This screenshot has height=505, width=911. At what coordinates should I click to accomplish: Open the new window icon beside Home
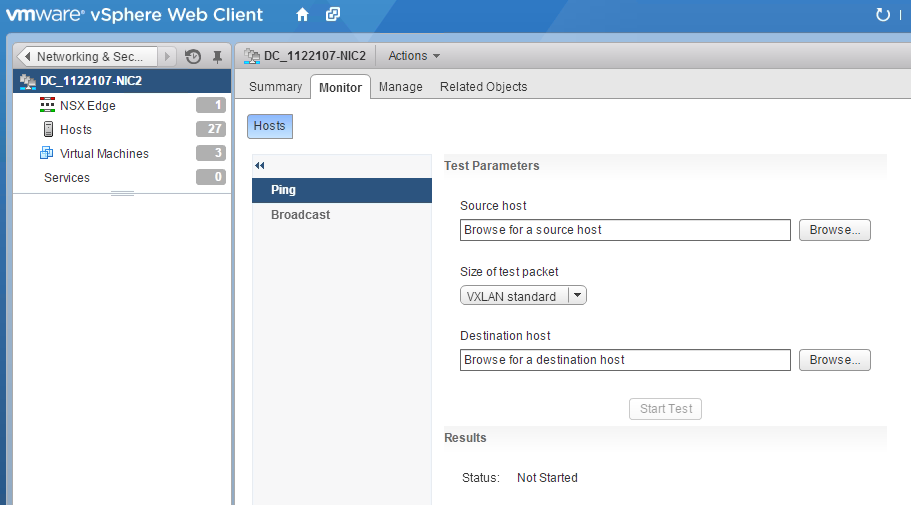333,15
